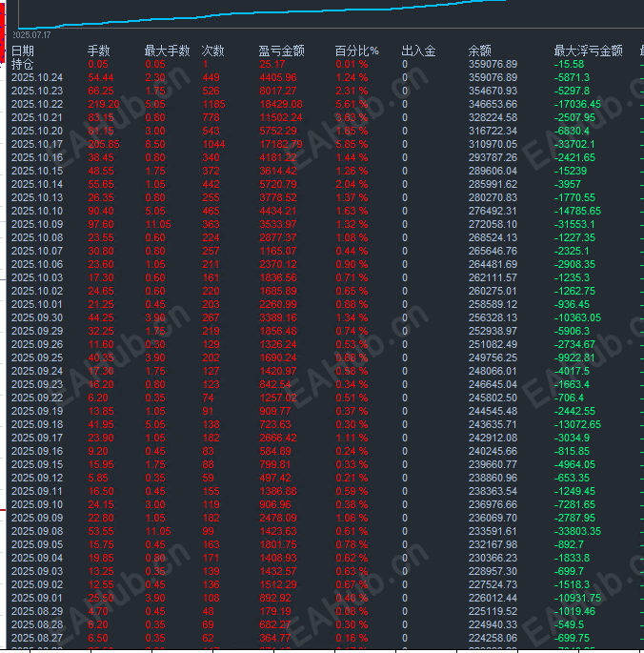
Task: Click profit value 2260.99
Action: [278, 304]
